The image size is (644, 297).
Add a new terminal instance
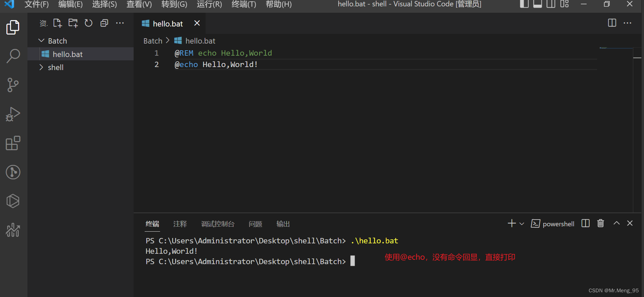511,223
